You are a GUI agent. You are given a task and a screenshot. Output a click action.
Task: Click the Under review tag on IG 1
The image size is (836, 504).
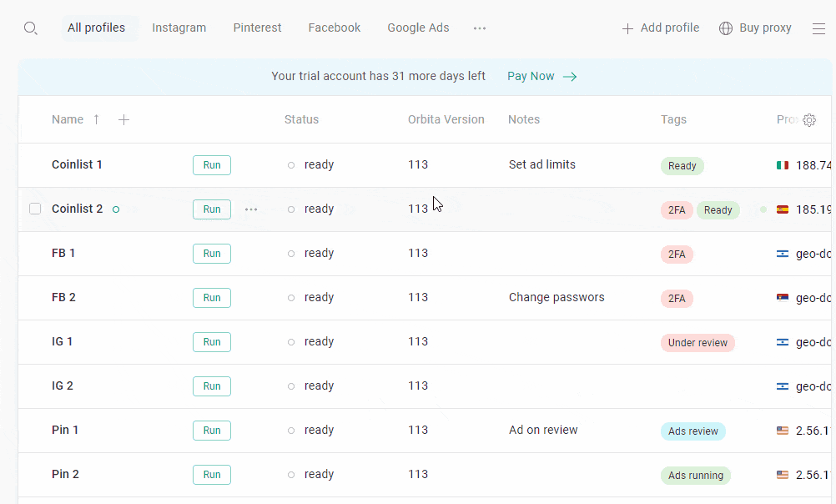coord(698,343)
